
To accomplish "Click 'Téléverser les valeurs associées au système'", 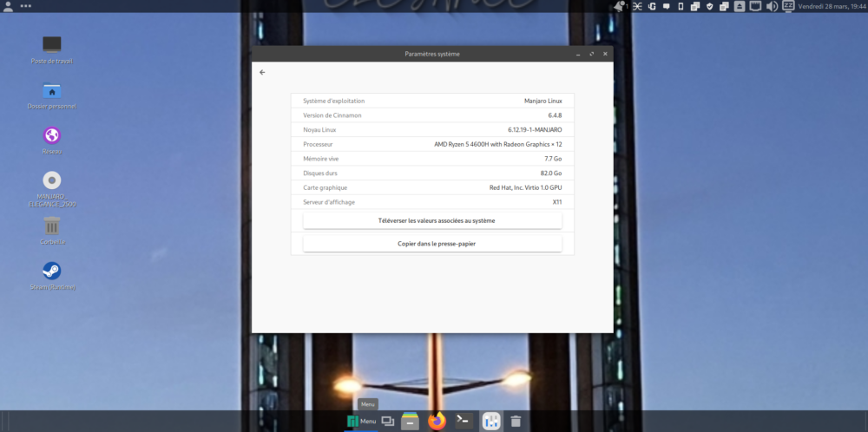I will pyautogui.click(x=432, y=220).
